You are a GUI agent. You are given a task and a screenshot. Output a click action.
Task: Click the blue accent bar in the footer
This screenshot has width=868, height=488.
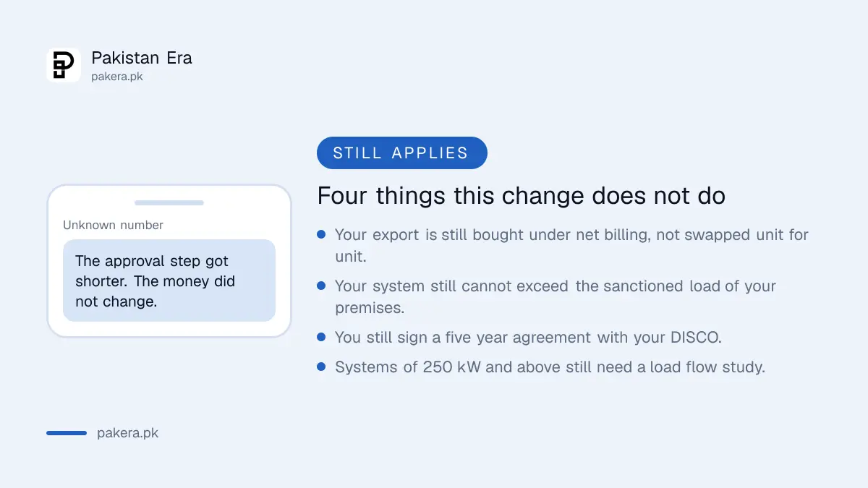[x=67, y=433]
